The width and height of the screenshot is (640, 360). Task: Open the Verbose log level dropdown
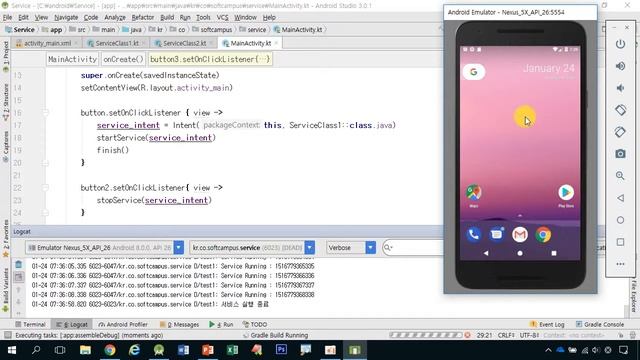[351, 248]
